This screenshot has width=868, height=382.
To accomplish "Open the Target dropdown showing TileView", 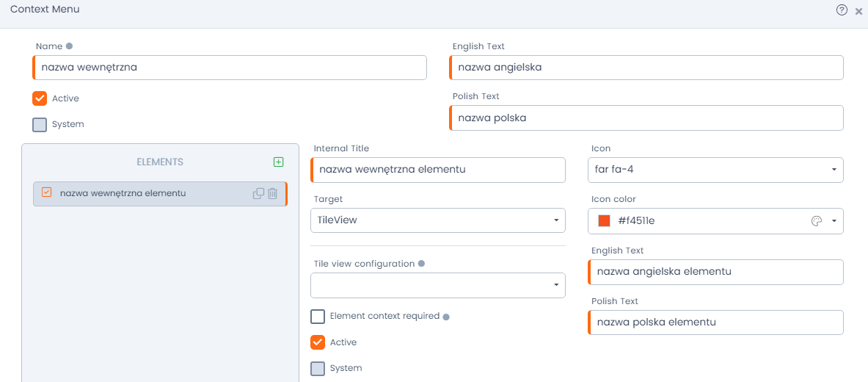I will point(438,220).
